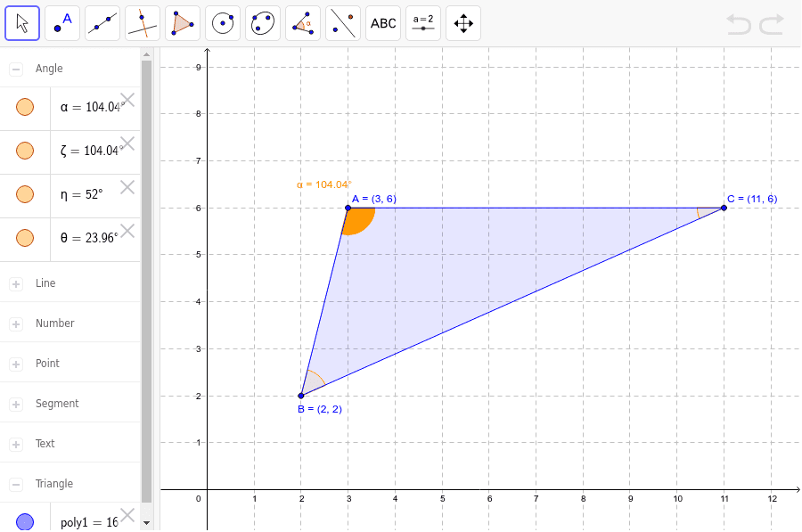Select the Move arrow tool
Viewport: 802px width, 532px height.
[x=22, y=23]
